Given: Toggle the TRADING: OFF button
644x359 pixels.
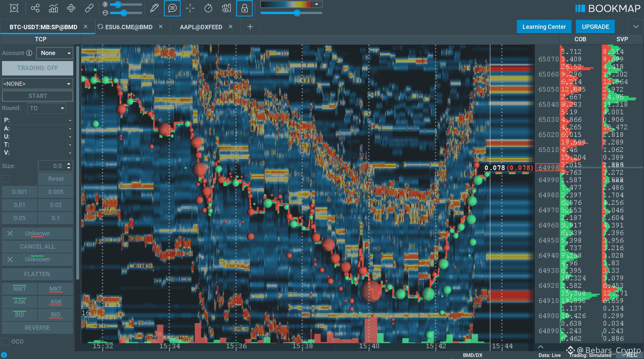Looking at the screenshot, I should click(x=38, y=68).
